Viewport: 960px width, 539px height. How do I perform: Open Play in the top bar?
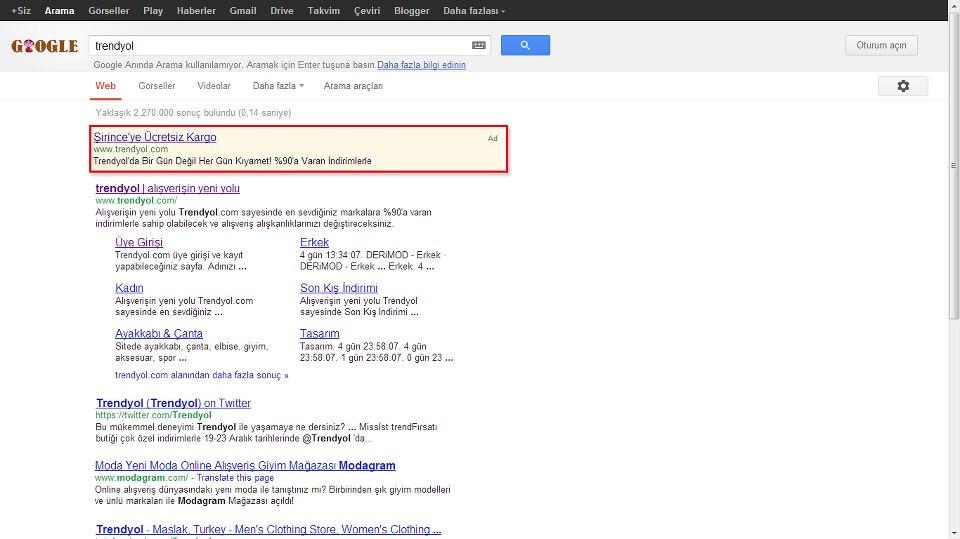tap(153, 10)
